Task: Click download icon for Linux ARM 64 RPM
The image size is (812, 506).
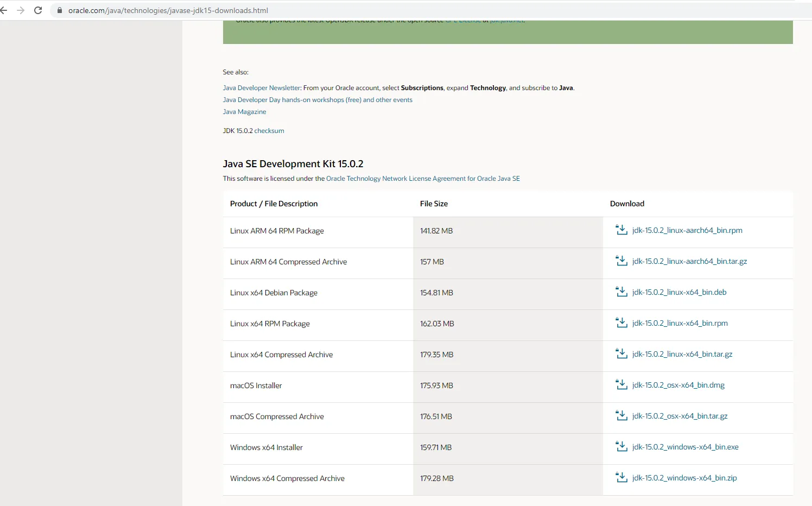Action: [621, 230]
